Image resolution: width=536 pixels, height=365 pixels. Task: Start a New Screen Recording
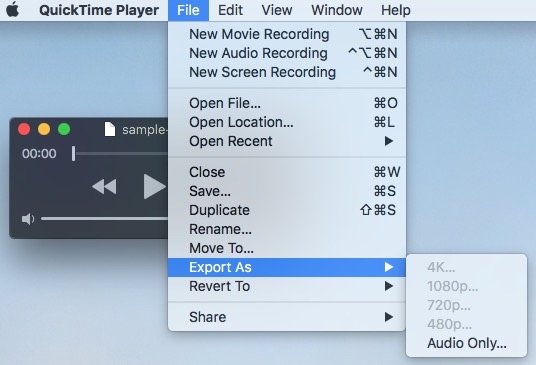point(287,72)
